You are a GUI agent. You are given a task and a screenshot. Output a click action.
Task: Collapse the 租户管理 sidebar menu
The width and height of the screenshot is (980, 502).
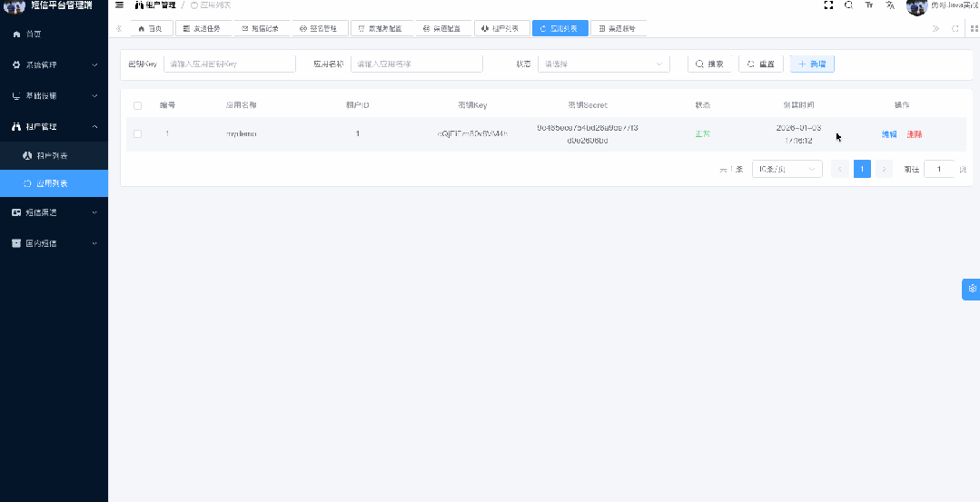(x=54, y=126)
